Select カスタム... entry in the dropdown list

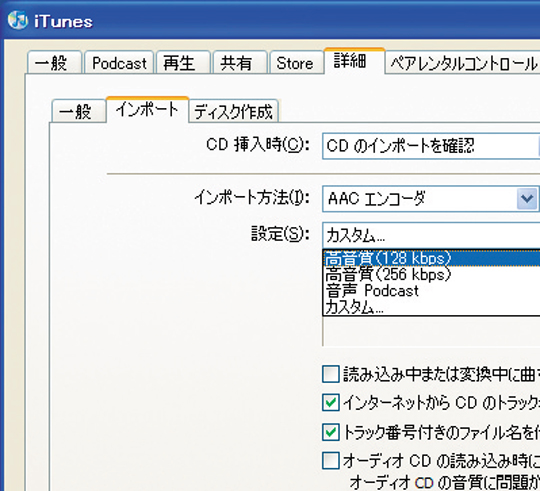click(432, 306)
